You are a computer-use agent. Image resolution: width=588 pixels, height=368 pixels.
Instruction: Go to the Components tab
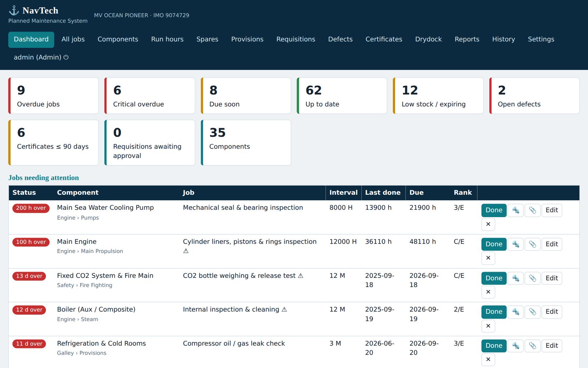[118, 39]
